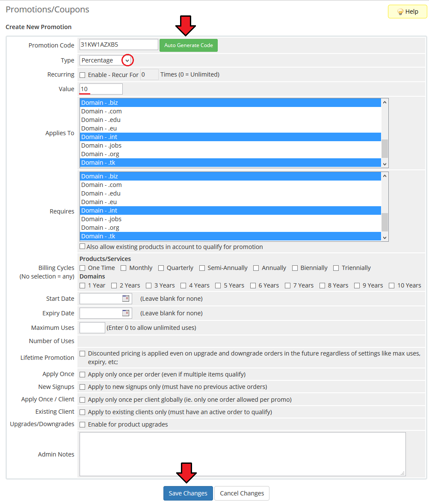The height and width of the screenshot is (504, 429).
Task: Tick the One Time billing cycle
Action: 83,268
